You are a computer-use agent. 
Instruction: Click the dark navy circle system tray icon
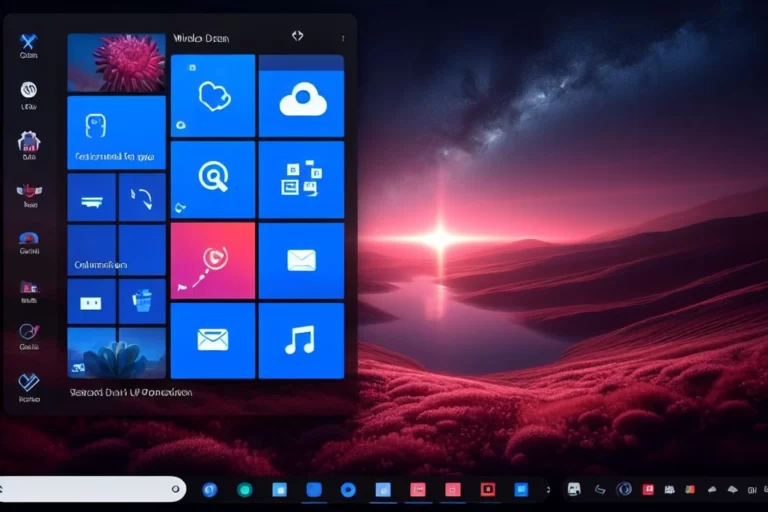coord(624,489)
